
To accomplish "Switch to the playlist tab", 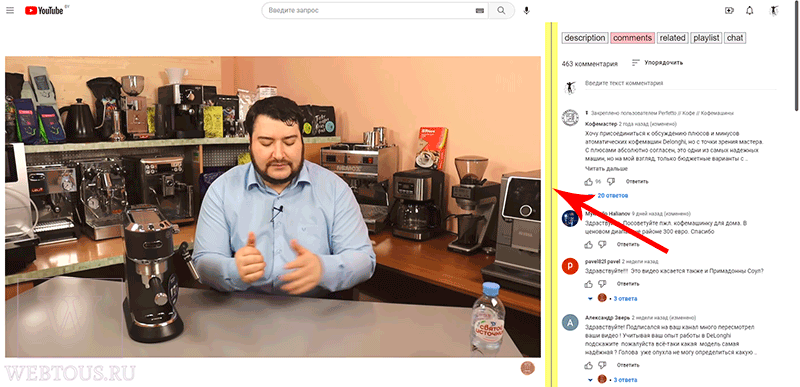I will (x=706, y=38).
